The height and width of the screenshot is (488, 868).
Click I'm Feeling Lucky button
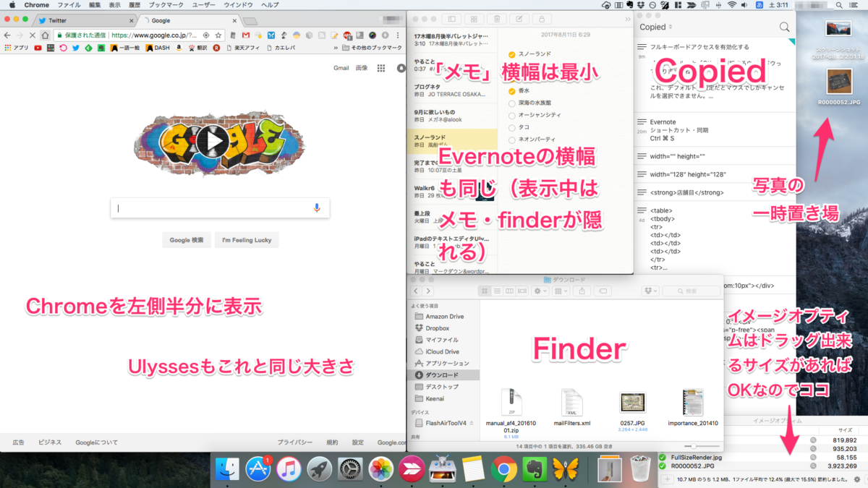[247, 240]
